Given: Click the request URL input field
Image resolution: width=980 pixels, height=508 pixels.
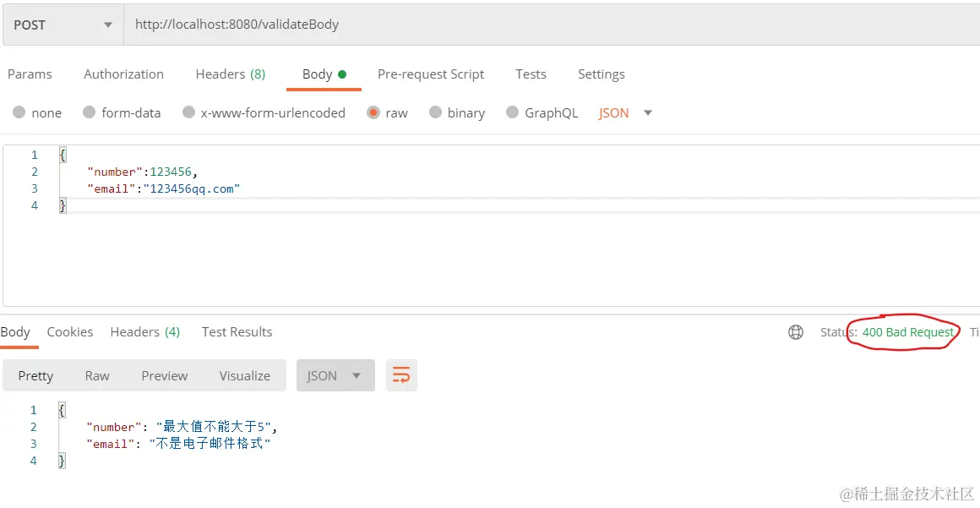Looking at the screenshot, I should coord(552,25).
